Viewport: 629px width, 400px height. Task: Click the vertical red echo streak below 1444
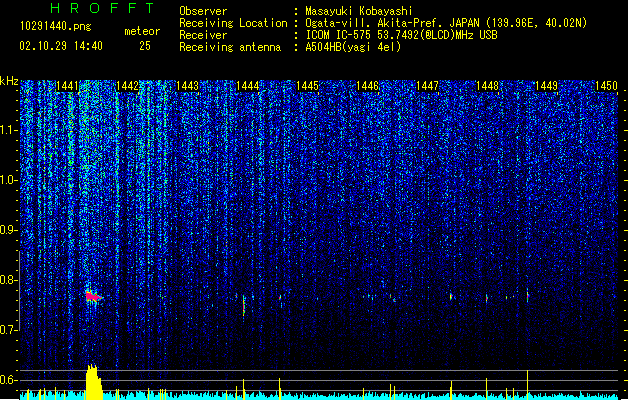[x=243, y=306]
